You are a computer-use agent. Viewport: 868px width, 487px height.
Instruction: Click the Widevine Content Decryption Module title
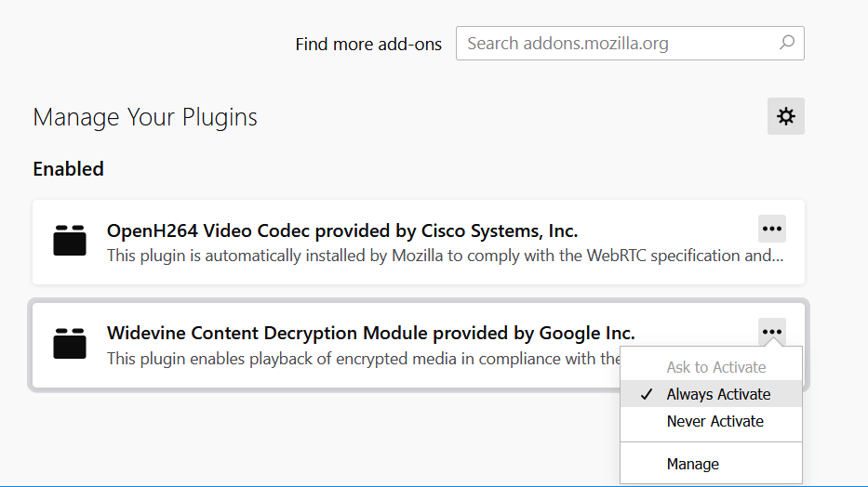point(370,333)
